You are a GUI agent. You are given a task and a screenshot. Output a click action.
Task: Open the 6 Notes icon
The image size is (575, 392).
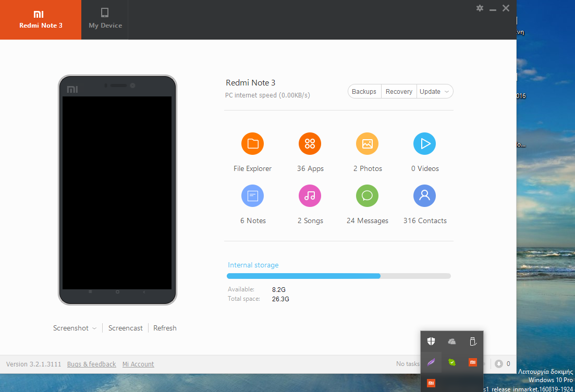[252, 196]
